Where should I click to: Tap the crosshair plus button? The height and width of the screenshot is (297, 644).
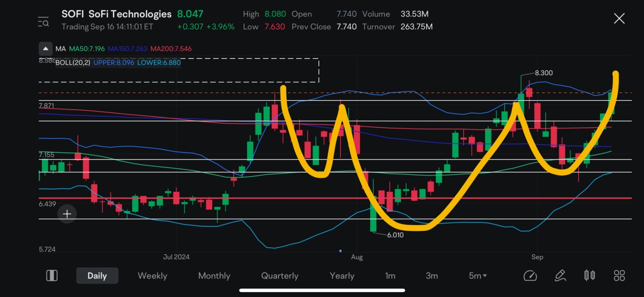[67, 214]
